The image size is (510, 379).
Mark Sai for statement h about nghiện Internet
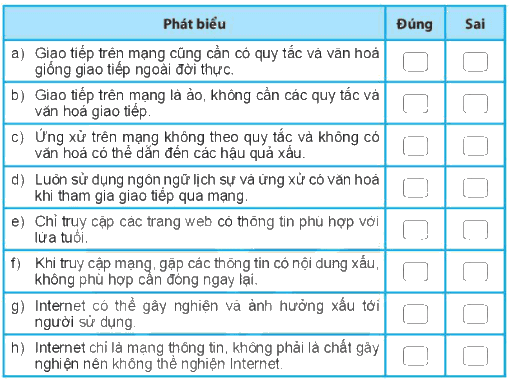tap(475, 356)
